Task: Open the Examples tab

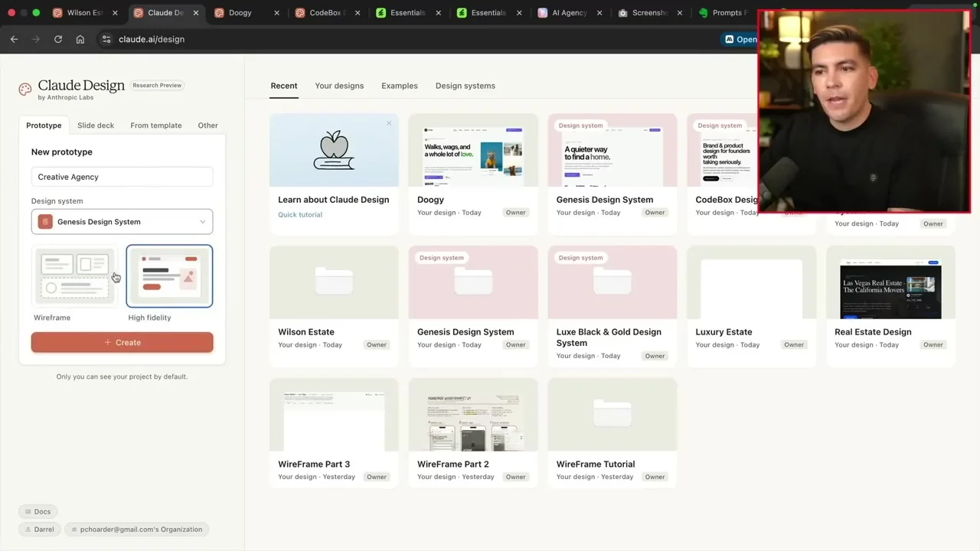Action: pos(400,86)
